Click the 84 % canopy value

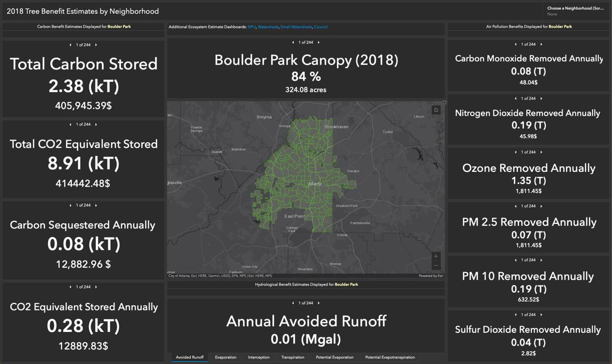point(306,76)
